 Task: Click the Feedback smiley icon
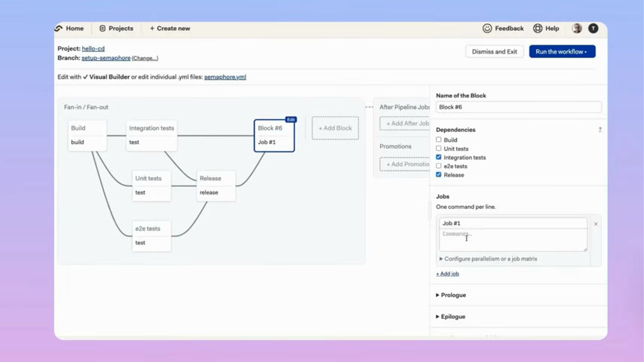[487, 29]
